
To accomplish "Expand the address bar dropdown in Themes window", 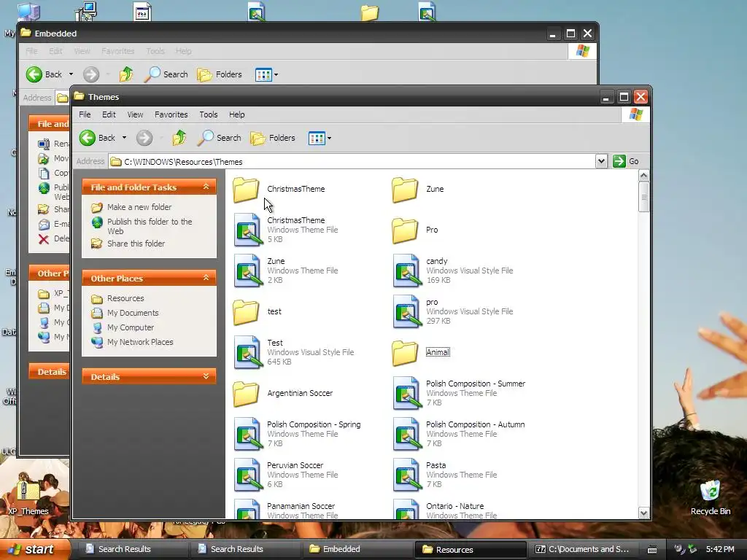I will [x=601, y=161].
